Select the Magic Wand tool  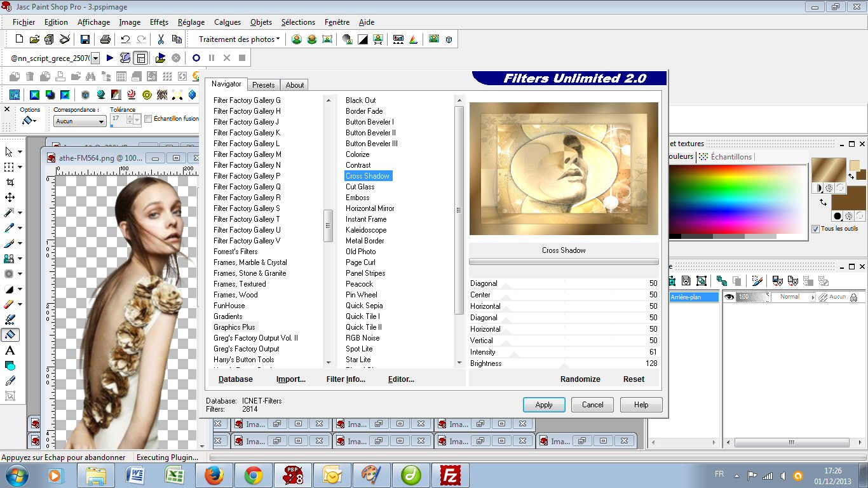coord(9,213)
